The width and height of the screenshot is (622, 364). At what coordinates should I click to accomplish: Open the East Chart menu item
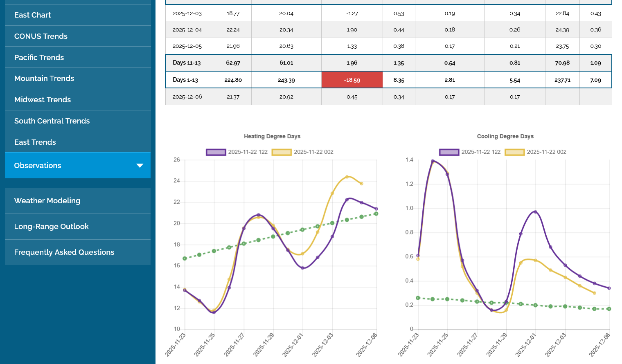coord(32,15)
